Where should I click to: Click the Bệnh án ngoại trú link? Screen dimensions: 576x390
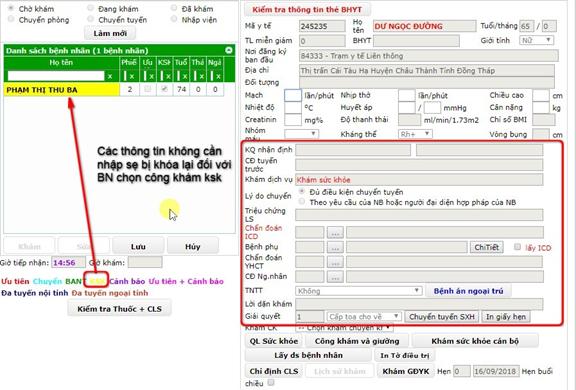click(468, 291)
